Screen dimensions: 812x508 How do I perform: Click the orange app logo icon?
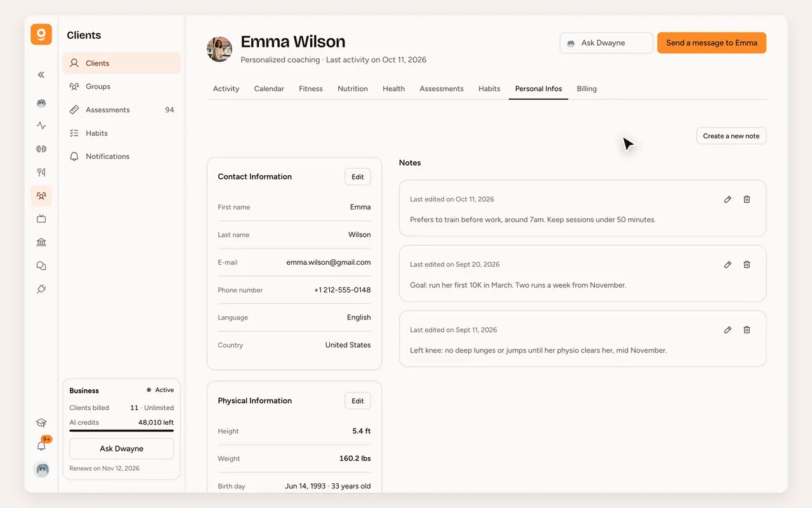click(41, 34)
